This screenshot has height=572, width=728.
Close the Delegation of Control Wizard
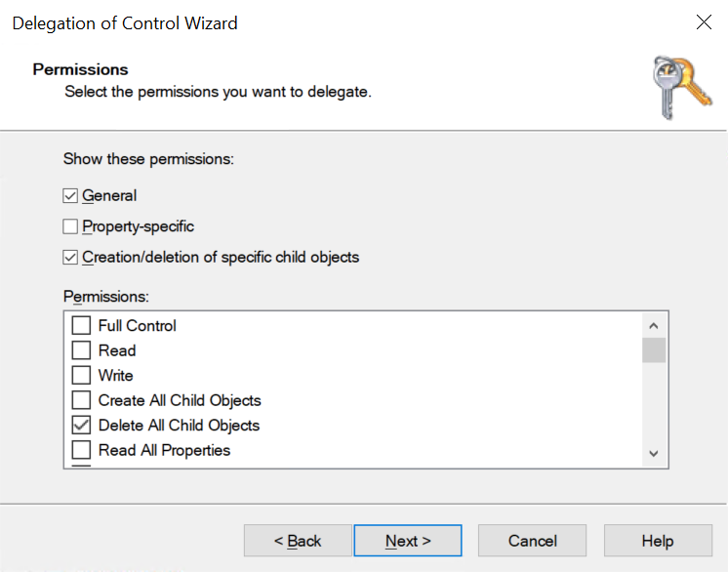[x=703, y=22]
